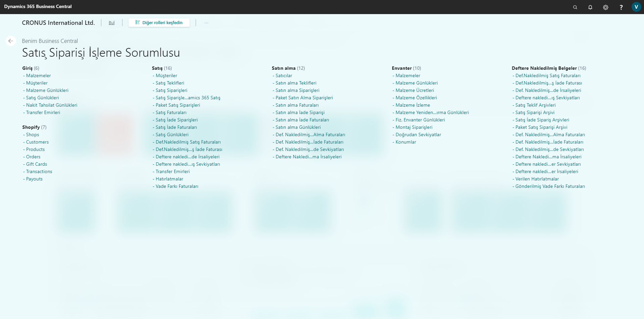The image size is (644, 319).
Task: Open Malzeme Yeniden...ırma Günlükleri
Action: tap(432, 112)
